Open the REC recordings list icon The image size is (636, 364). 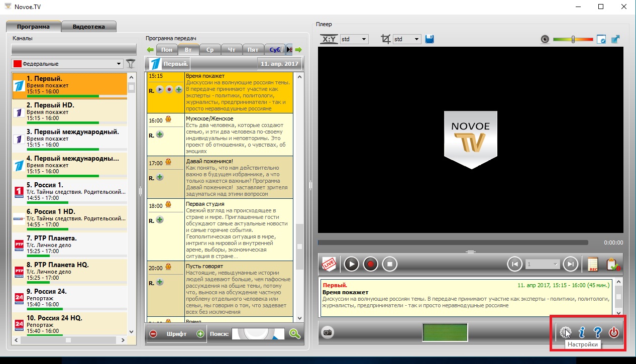pyautogui.click(x=592, y=264)
